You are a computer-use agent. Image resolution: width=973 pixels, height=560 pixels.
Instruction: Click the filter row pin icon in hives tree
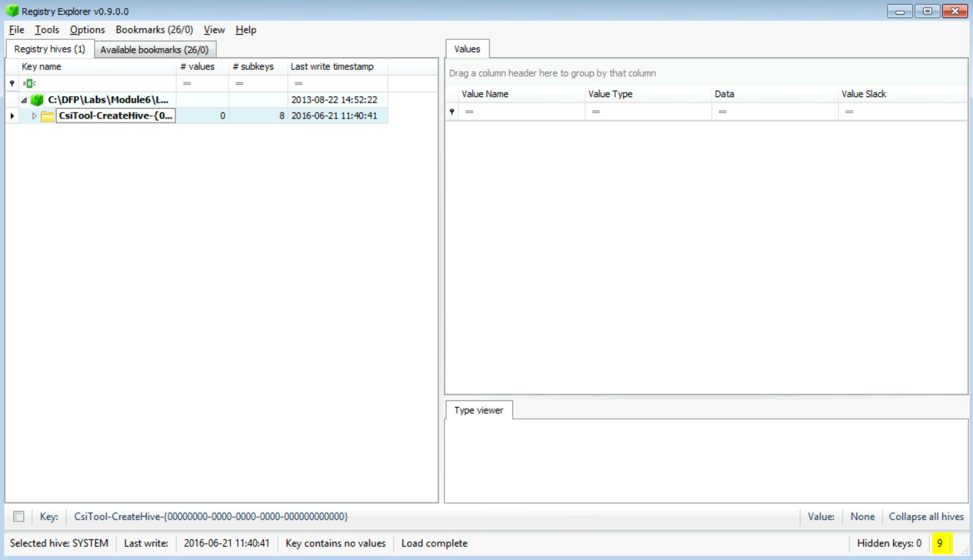click(x=12, y=83)
